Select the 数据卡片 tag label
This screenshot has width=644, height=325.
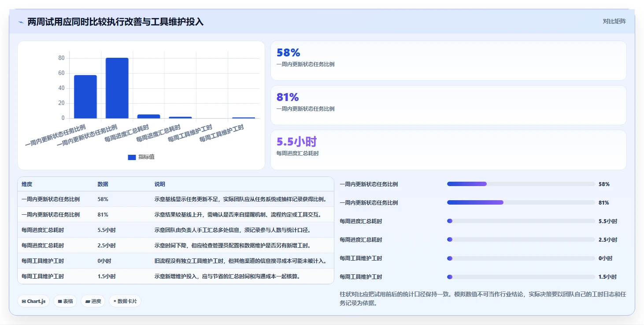[x=127, y=302]
